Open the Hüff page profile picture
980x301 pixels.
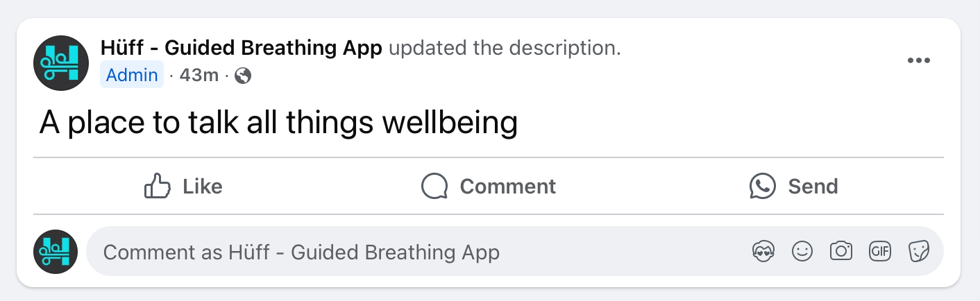(61, 63)
